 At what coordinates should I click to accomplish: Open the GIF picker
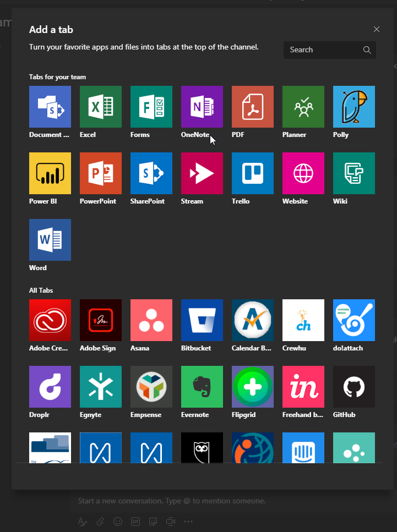135,522
